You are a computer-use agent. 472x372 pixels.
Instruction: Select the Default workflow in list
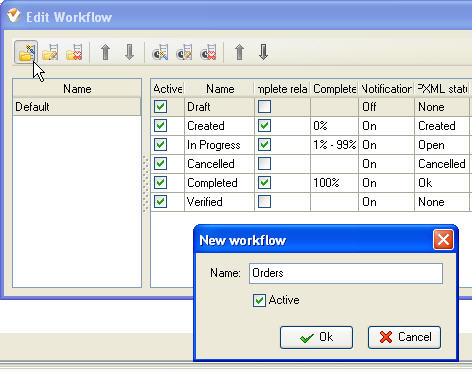77,107
